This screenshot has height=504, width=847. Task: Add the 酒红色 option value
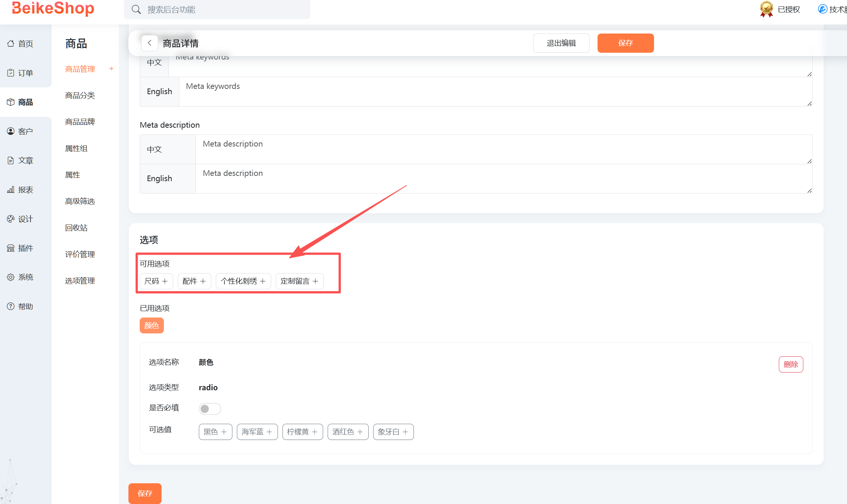click(348, 432)
